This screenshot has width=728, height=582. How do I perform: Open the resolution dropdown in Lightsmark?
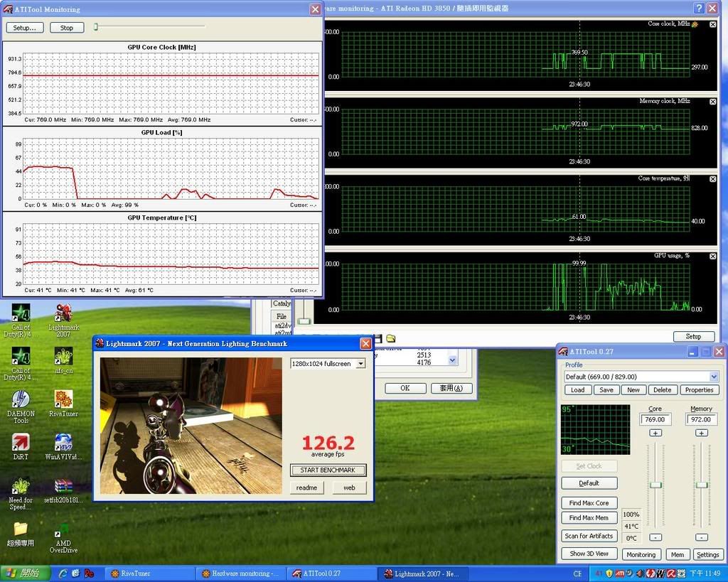(360, 364)
